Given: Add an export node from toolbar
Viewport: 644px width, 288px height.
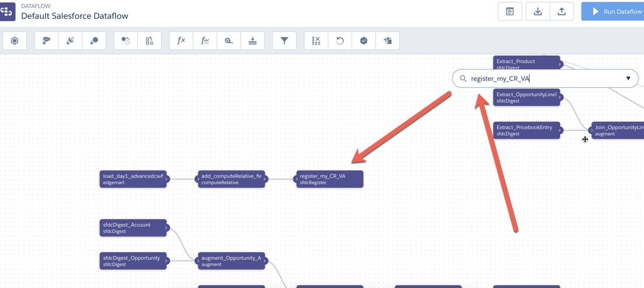Looking at the screenshot, I should click(x=387, y=41).
